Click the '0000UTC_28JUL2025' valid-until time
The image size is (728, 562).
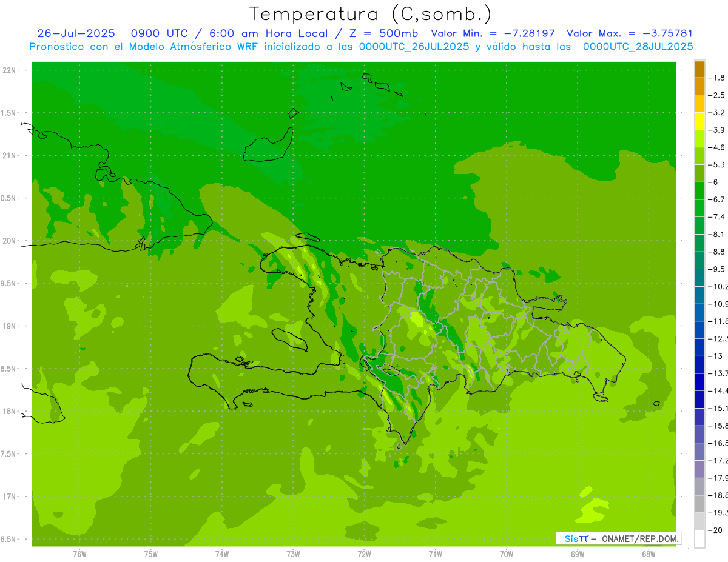point(638,46)
